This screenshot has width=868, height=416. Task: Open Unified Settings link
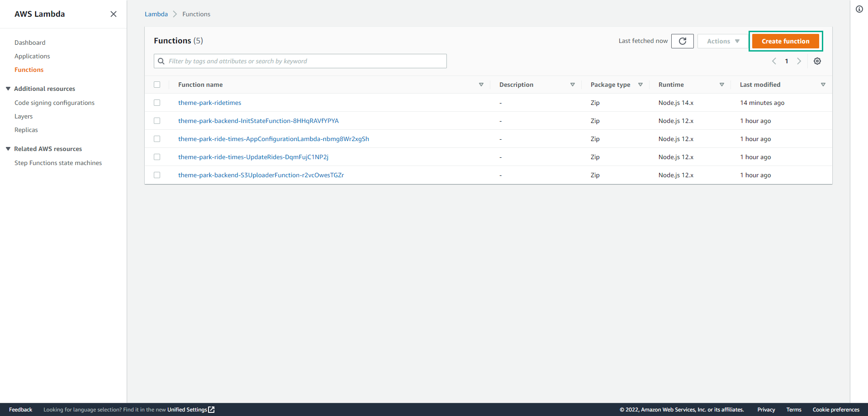(187, 410)
